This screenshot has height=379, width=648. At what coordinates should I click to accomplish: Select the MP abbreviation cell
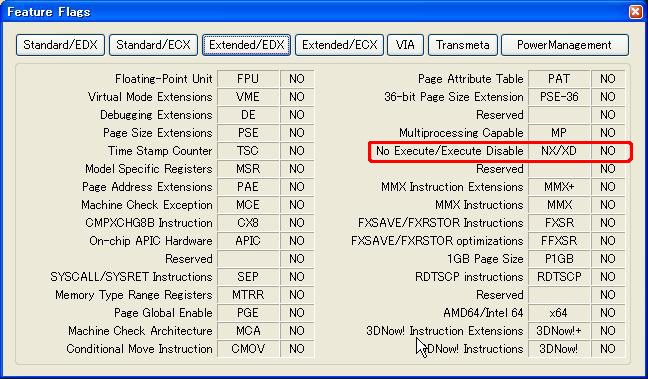(559, 133)
